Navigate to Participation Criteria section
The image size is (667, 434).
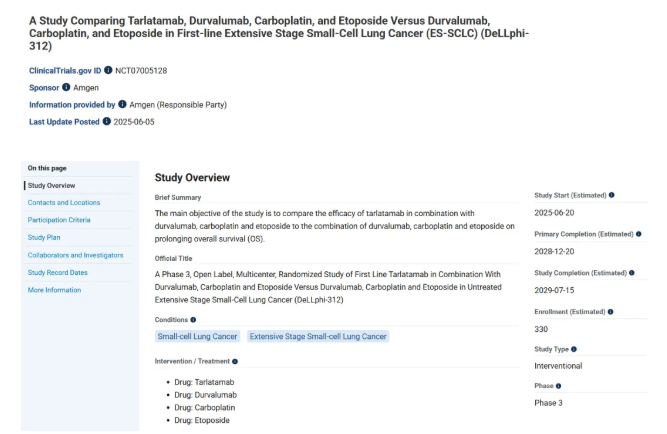pos(59,220)
